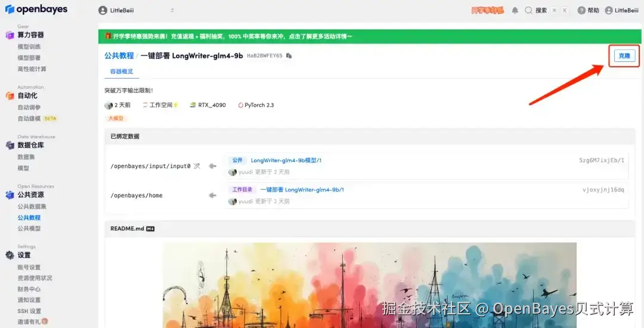Click the author avatar beside 2 天前
The width and height of the screenshot is (644, 328).
[109, 106]
